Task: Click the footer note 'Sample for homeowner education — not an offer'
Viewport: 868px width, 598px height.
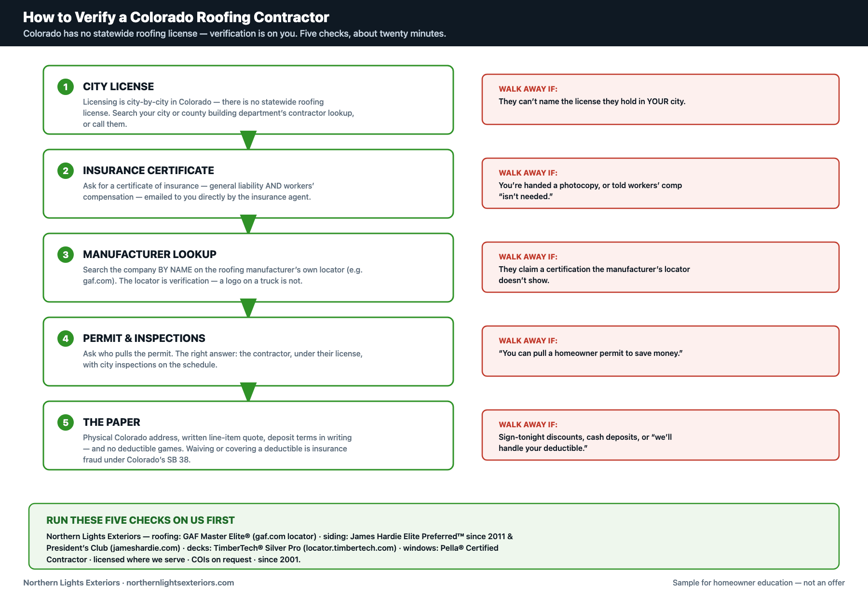Action: coord(759,583)
